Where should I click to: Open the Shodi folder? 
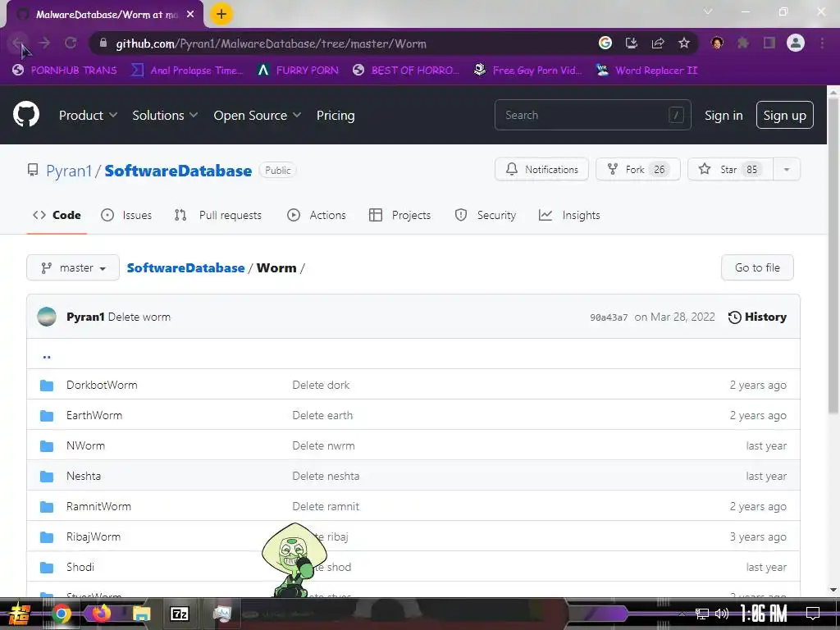tap(80, 567)
